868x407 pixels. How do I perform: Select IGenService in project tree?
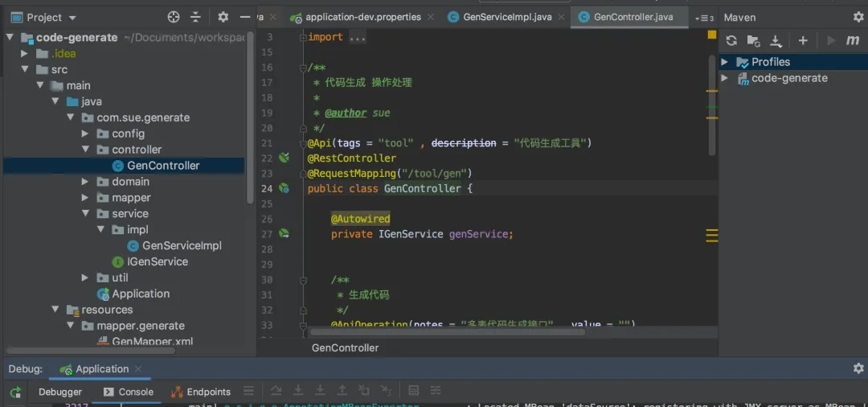(x=157, y=261)
